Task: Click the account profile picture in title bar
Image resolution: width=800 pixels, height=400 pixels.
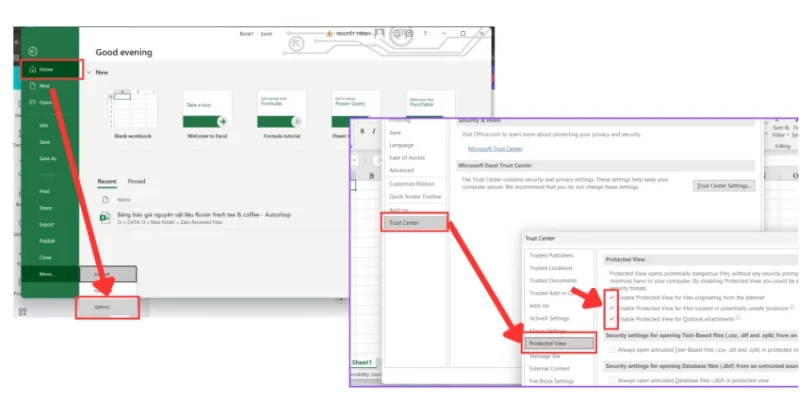Action: [379, 33]
